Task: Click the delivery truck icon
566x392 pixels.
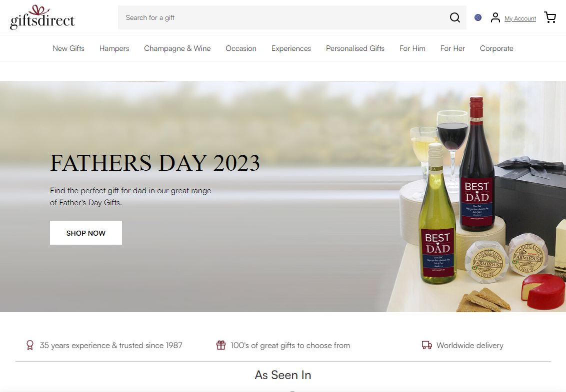Action: coord(426,345)
